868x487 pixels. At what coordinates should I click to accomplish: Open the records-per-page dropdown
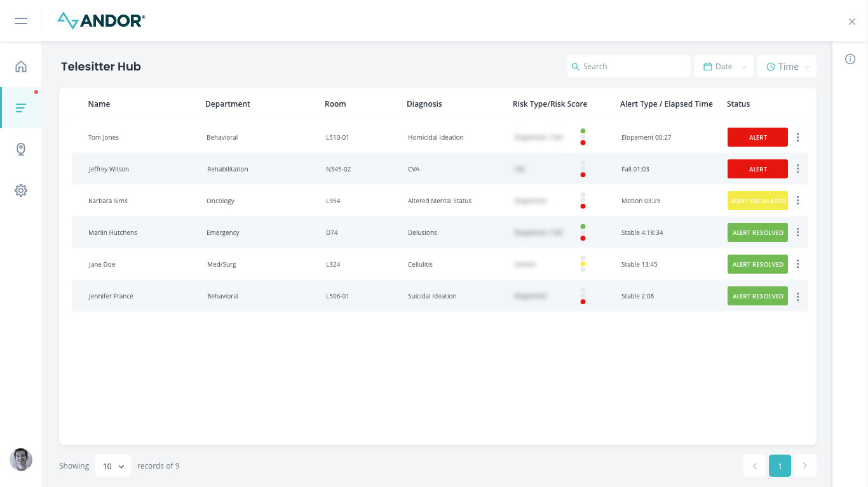coord(113,466)
